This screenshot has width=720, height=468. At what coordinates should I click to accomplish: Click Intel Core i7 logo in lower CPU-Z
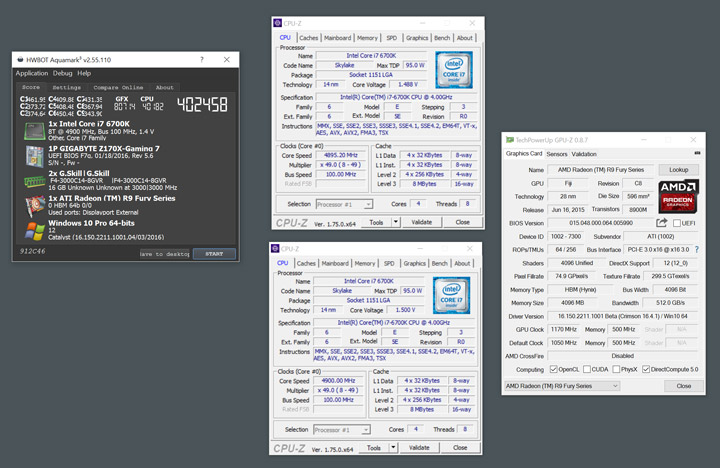point(451,295)
